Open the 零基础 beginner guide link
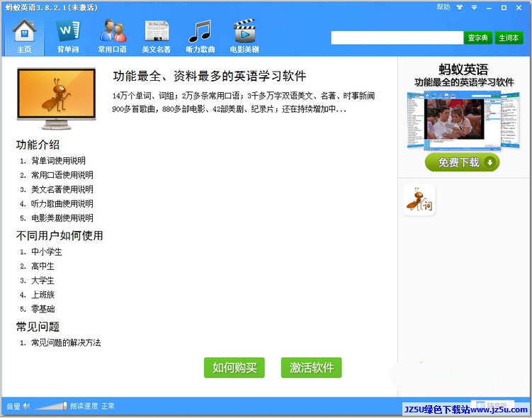The height and width of the screenshot is (418, 532). tap(43, 309)
